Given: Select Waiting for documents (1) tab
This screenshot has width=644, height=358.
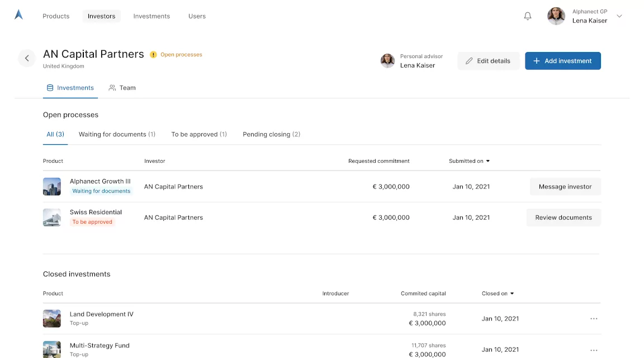Looking at the screenshot, I should click(x=117, y=134).
